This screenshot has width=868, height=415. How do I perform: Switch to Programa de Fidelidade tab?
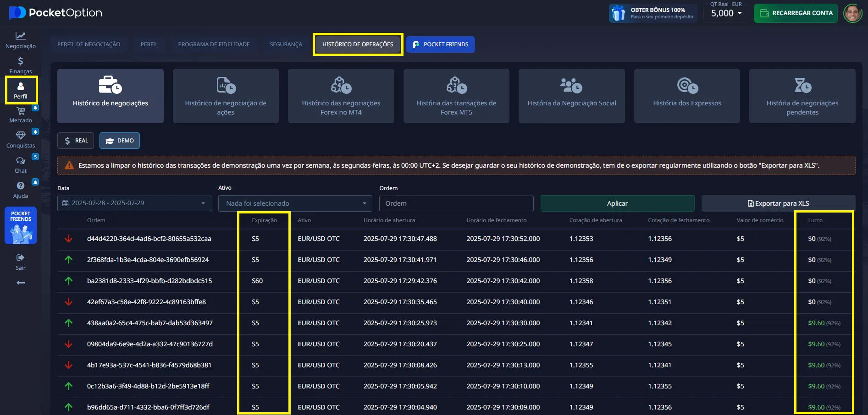pyautogui.click(x=214, y=44)
